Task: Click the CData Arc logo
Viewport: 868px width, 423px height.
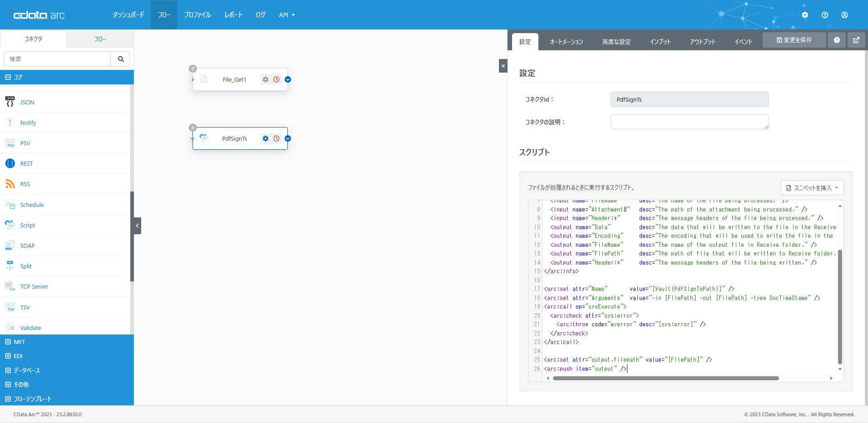Action: (39, 15)
